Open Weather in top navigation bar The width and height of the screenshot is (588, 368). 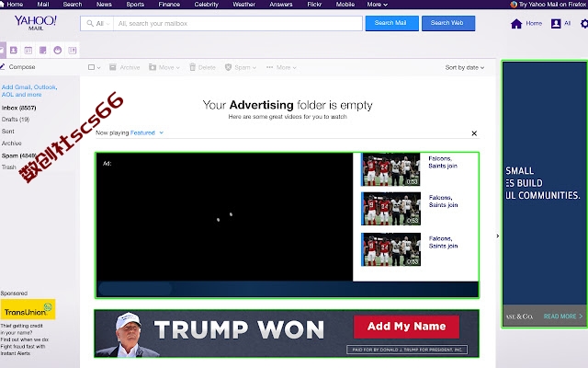(x=243, y=4)
